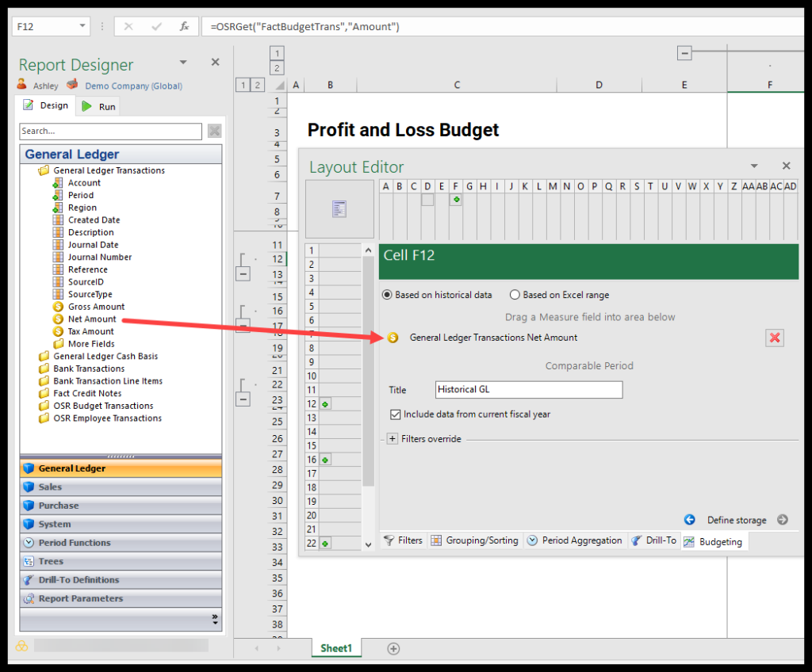
Task: Click the clear search icon beside Search box
Action: (214, 131)
